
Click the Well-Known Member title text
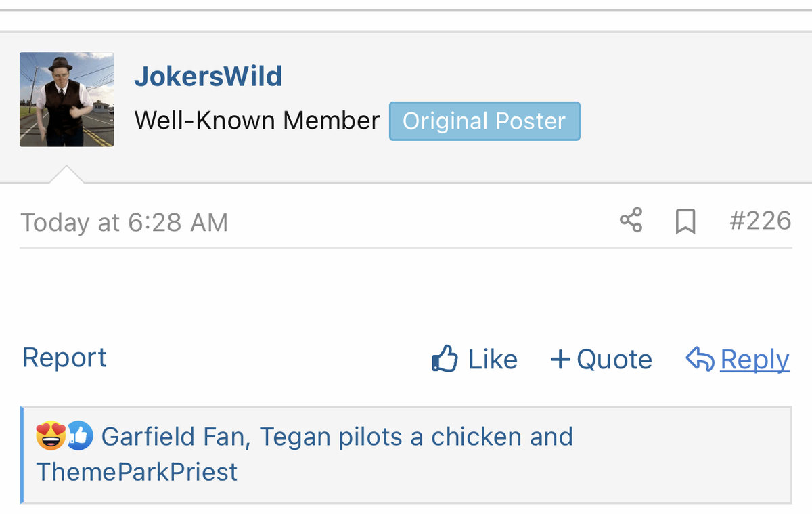coord(257,121)
